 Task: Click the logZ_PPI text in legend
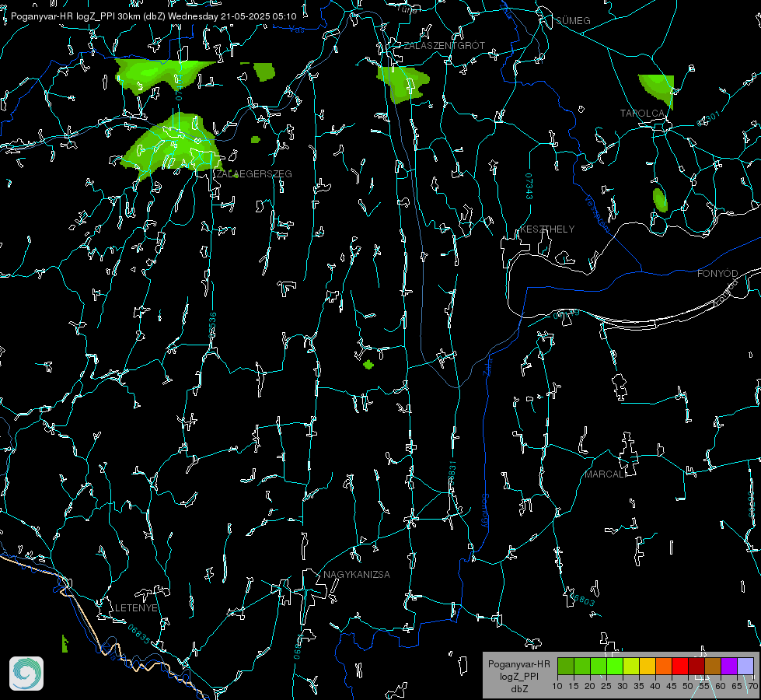coord(519,676)
